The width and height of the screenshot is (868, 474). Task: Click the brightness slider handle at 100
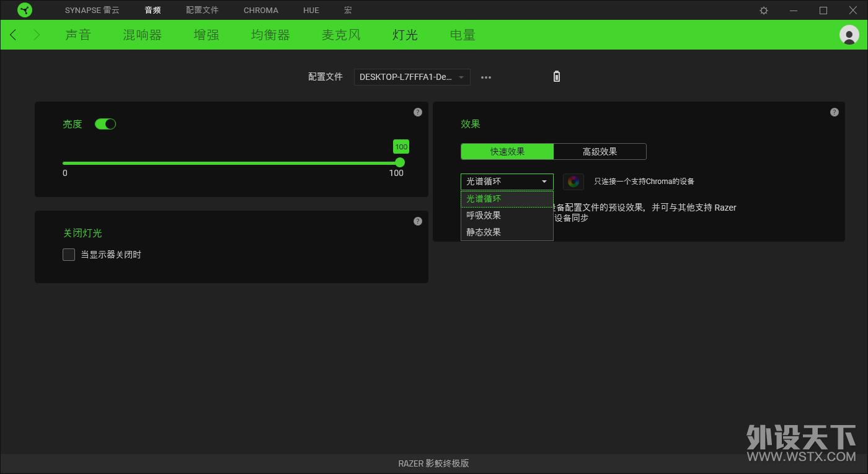click(x=400, y=162)
